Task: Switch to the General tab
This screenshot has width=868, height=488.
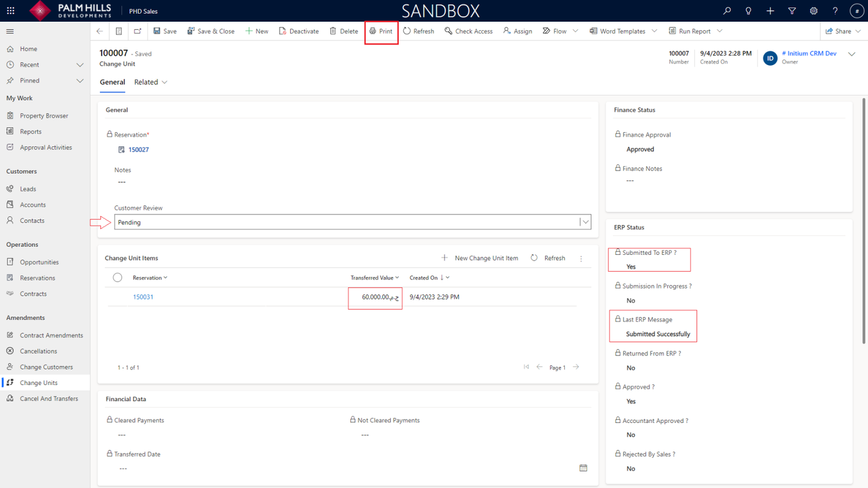Action: click(112, 82)
